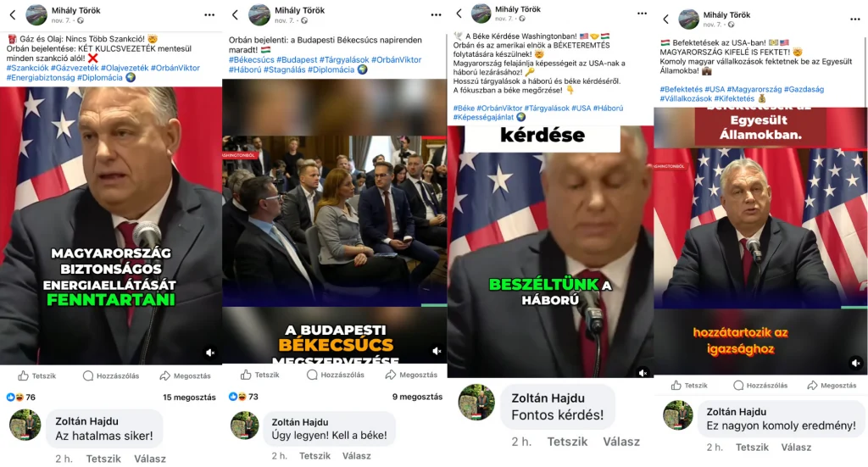The image size is (868, 467).
Task: Like the "Az hatalmas siker!" comment
Action: click(x=103, y=459)
